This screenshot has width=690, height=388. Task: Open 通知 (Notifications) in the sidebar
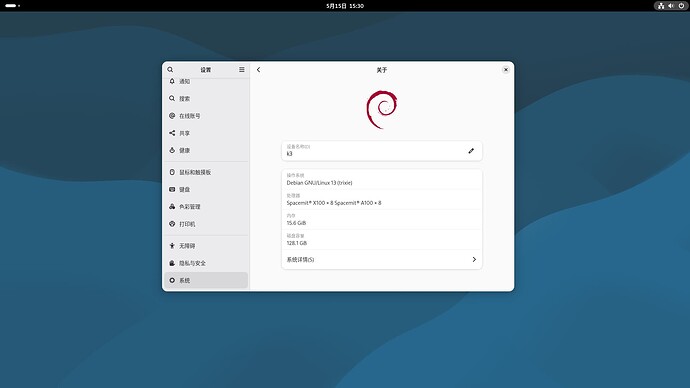click(206, 81)
